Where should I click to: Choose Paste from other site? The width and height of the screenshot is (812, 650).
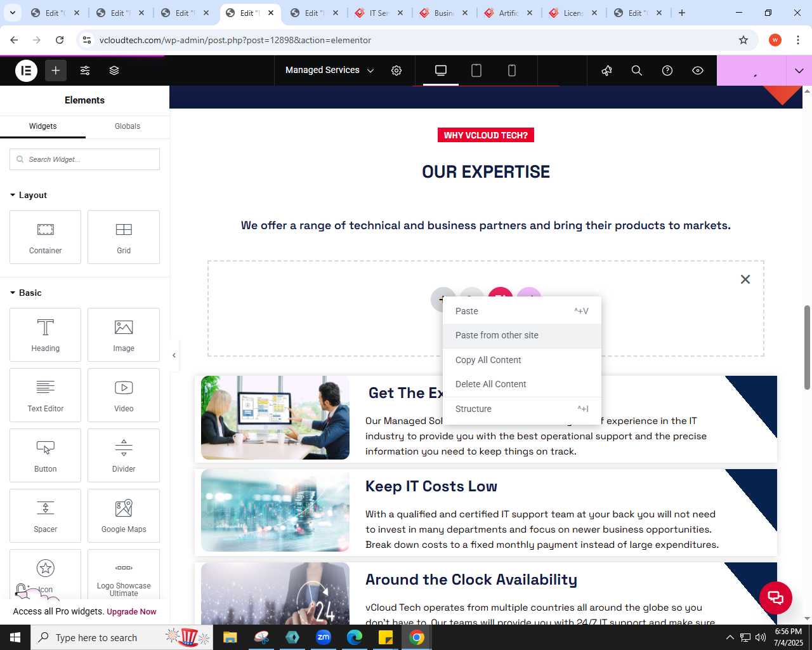522,335
